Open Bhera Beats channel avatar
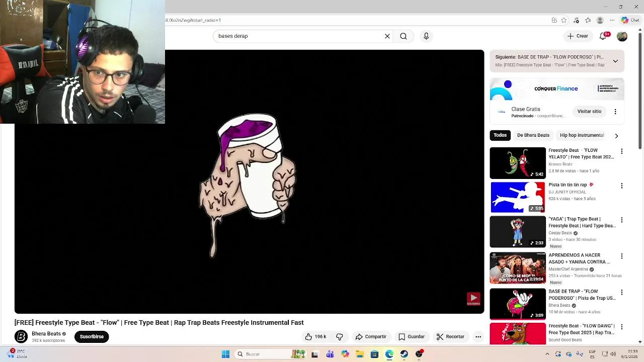Screen dimensions: 644x362 (x=21, y=337)
